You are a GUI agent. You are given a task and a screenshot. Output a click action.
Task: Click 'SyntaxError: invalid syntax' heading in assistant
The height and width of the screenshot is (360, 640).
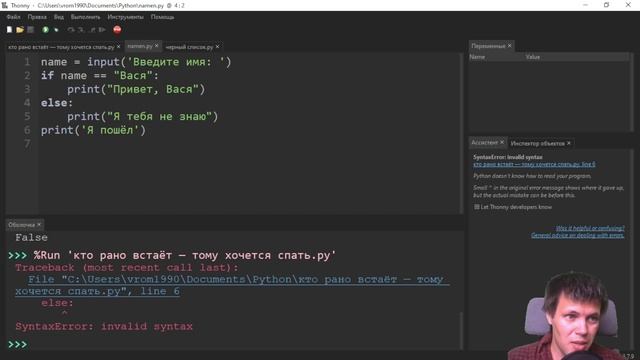click(508, 157)
